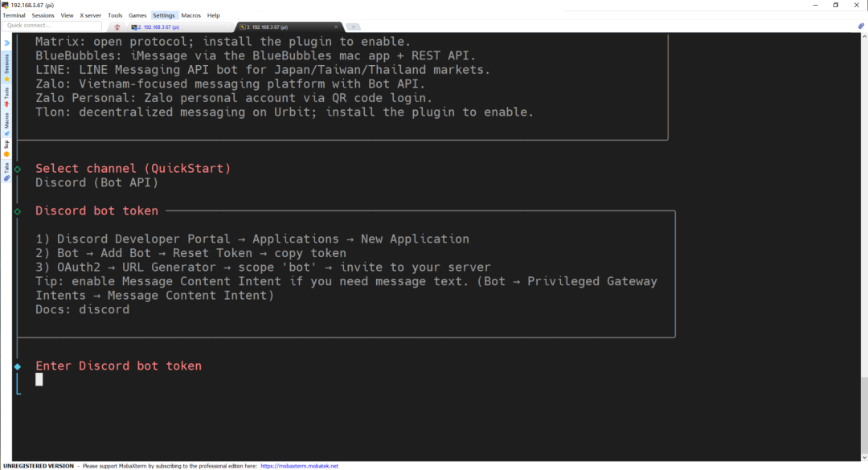Click the "Zalo Personal" QR code line
Viewport: 868px width, 470px height.
pos(234,98)
